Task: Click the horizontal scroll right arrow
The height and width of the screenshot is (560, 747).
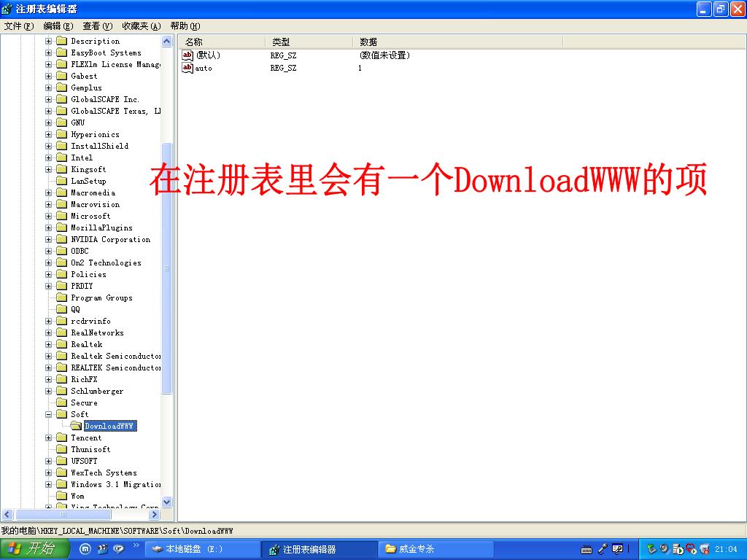Action: coord(154,515)
